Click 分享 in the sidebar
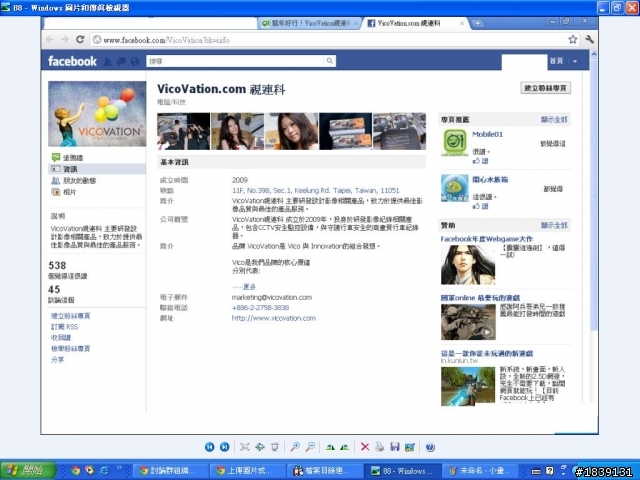640x480 pixels. point(58,360)
